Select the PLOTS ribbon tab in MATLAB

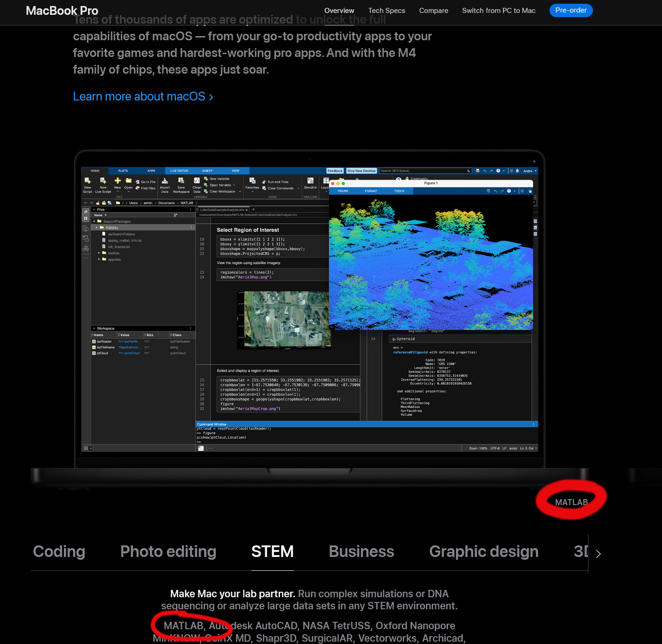click(123, 171)
